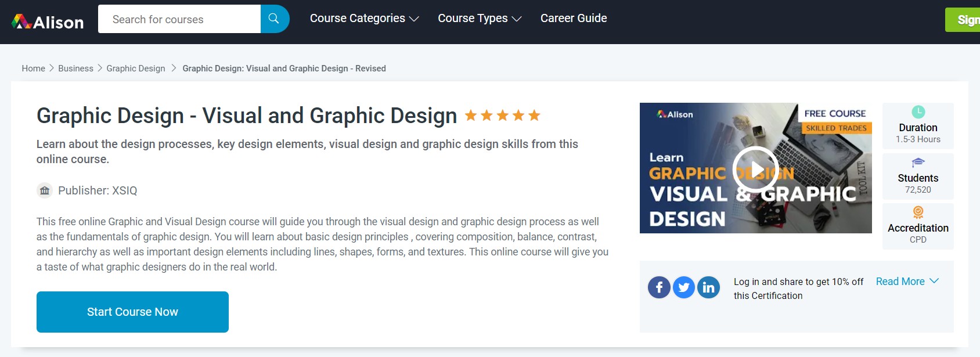Screen dimensions: 980x357
Task: Click the Students graduation cap icon
Action: [x=918, y=163]
